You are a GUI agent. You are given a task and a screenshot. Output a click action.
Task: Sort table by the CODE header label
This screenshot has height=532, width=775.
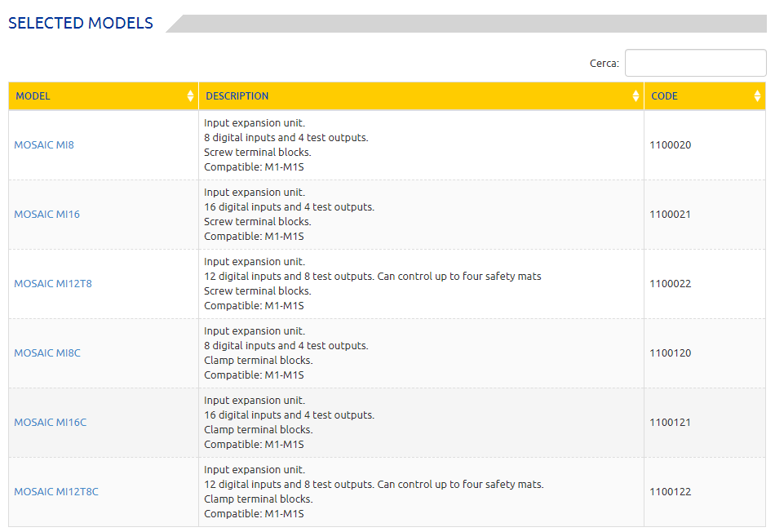point(664,96)
